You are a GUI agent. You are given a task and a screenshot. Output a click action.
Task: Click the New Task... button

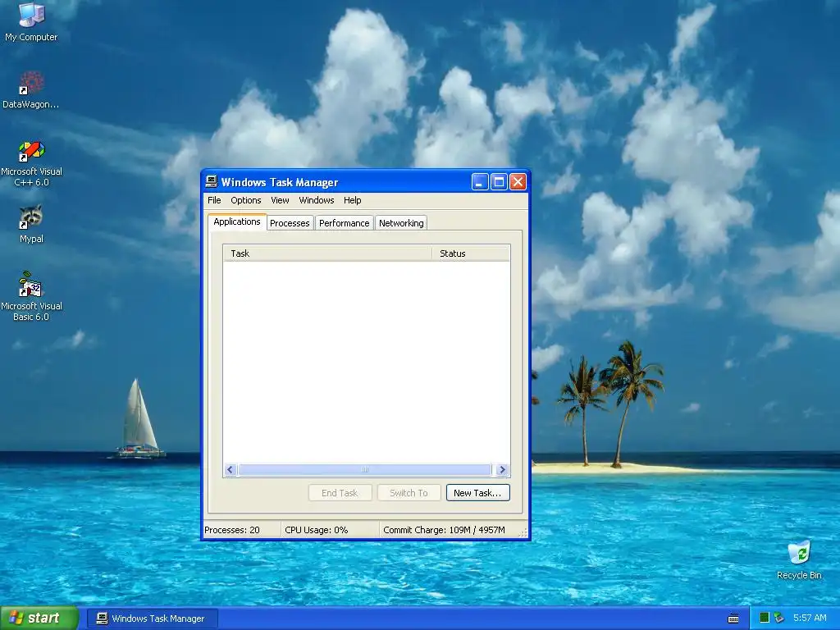478,493
